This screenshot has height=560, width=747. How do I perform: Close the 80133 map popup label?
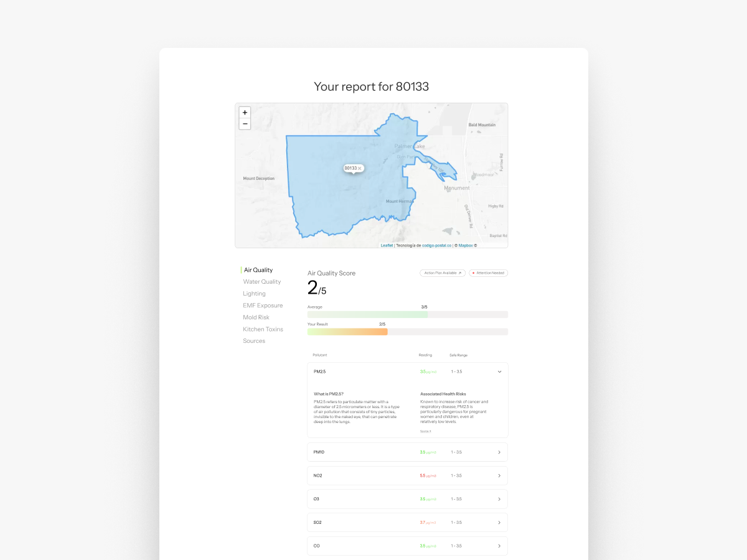360,168
